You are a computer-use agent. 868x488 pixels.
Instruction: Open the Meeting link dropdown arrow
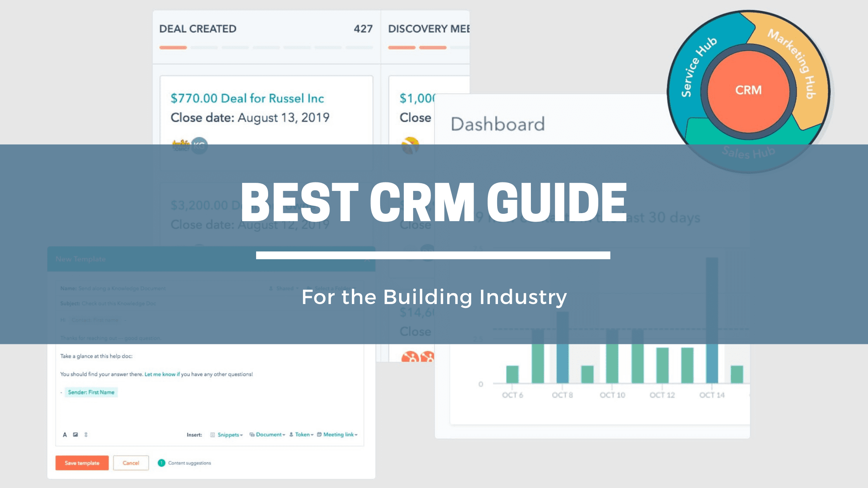coord(357,435)
